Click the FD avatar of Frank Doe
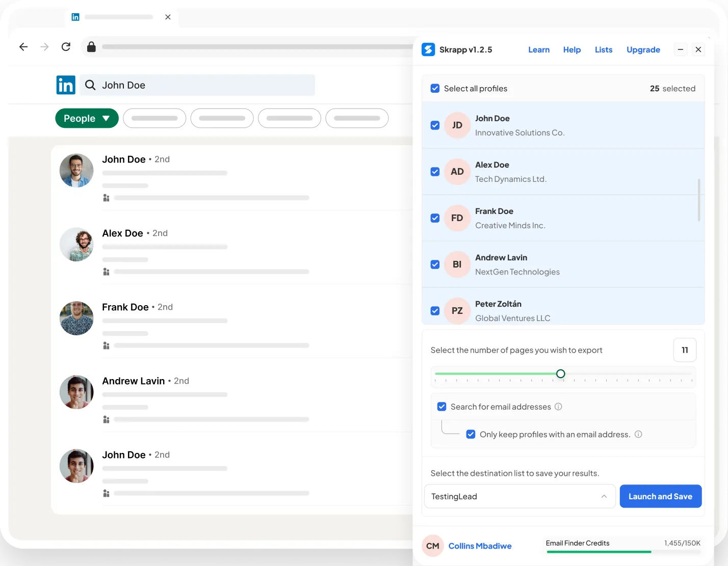This screenshot has height=566, width=728. 457,218
